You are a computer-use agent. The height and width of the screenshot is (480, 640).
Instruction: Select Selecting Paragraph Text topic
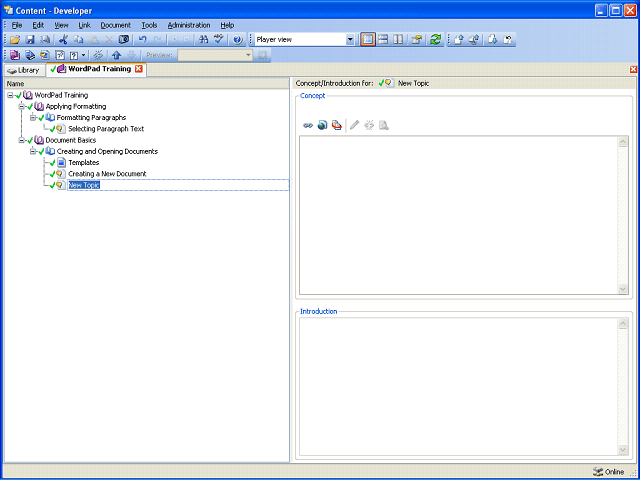(106, 129)
